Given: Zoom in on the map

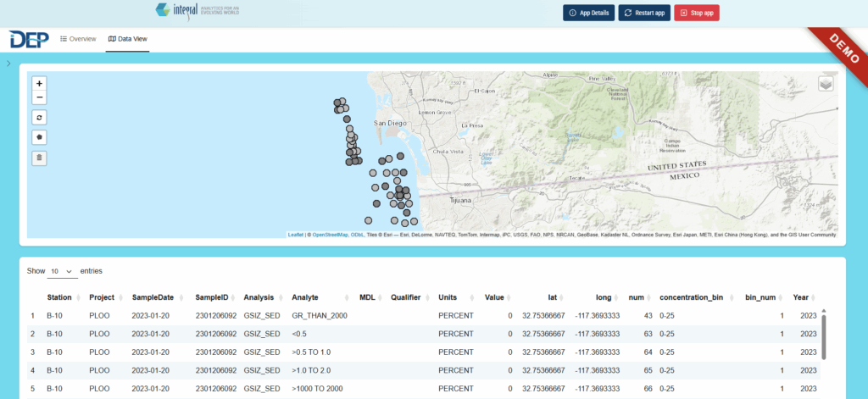Looking at the screenshot, I should [x=40, y=84].
